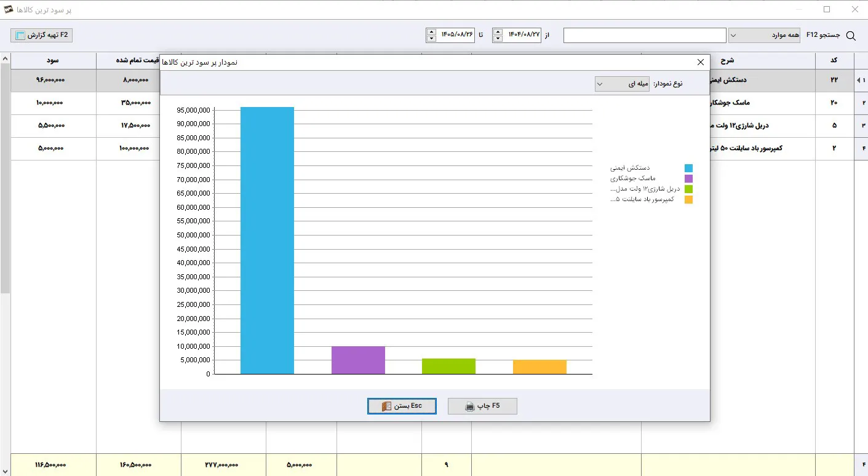
Task: Open the chart type dropdown
Action: click(622, 84)
